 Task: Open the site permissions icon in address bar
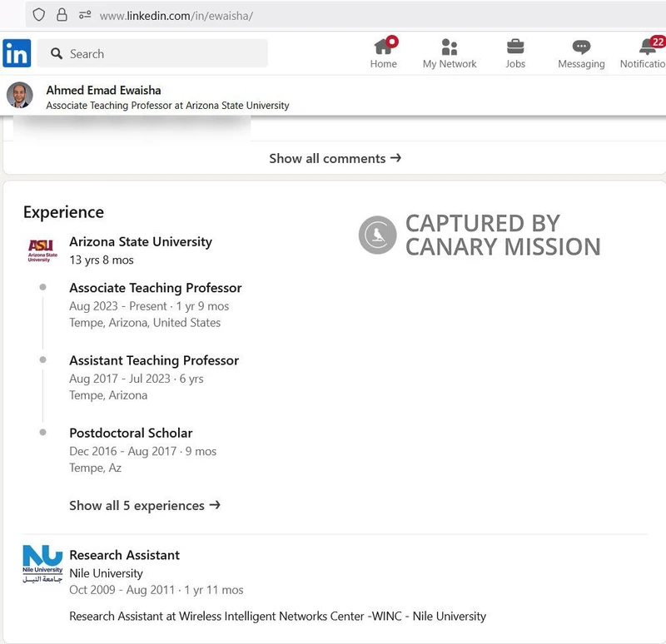(85, 15)
